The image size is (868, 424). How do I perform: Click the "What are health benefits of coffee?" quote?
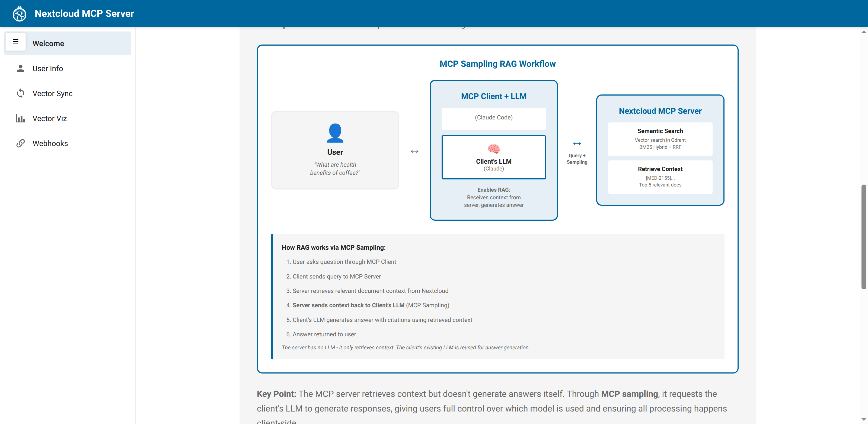click(335, 169)
